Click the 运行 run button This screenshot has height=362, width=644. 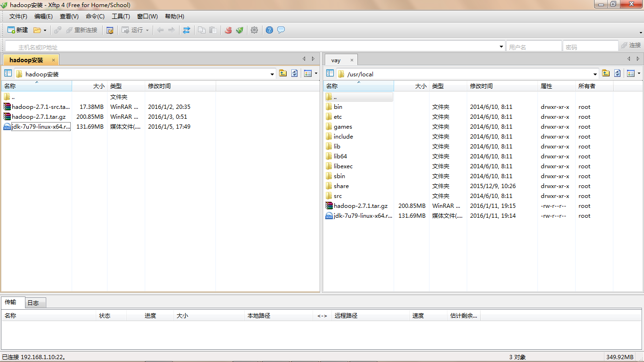(132, 30)
